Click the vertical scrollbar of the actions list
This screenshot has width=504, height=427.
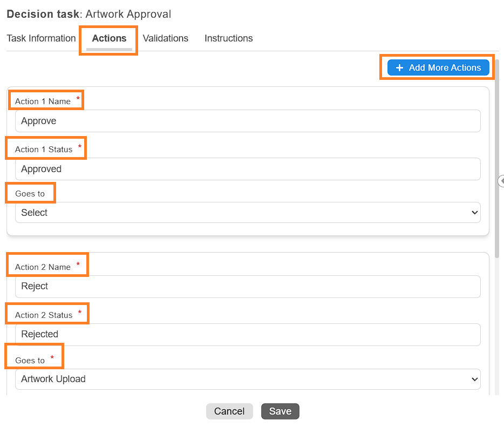coord(496,162)
